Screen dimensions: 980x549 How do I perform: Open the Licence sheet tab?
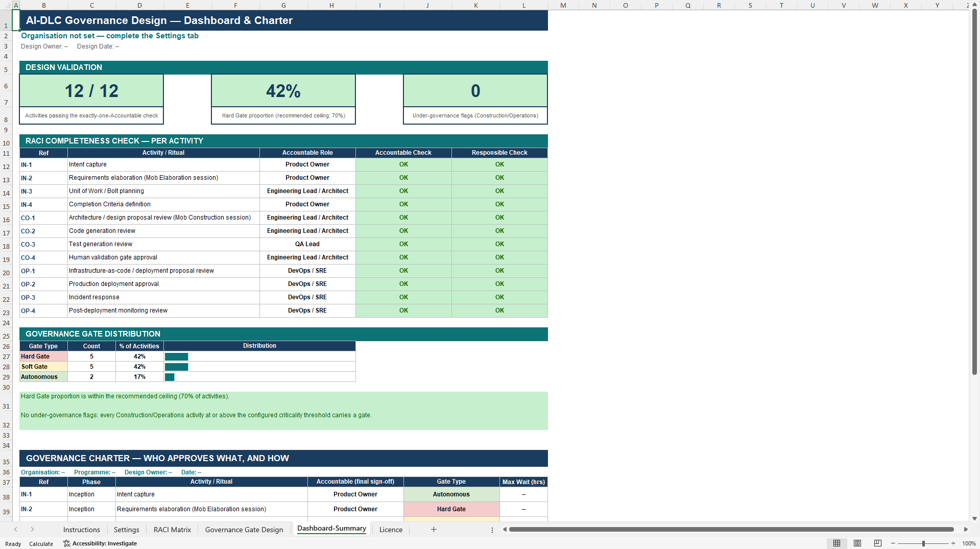tap(391, 530)
